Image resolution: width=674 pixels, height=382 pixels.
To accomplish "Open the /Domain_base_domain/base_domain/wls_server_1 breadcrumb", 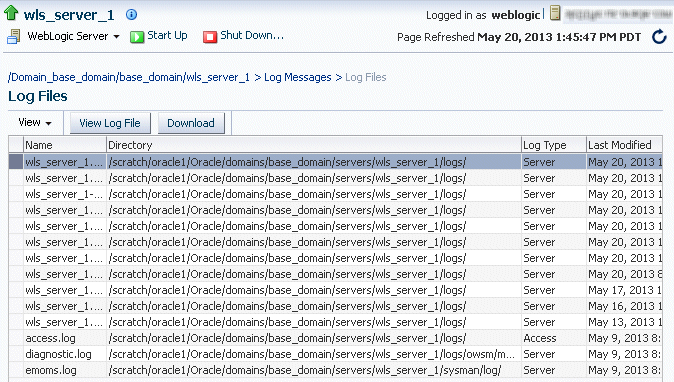I will 129,77.
